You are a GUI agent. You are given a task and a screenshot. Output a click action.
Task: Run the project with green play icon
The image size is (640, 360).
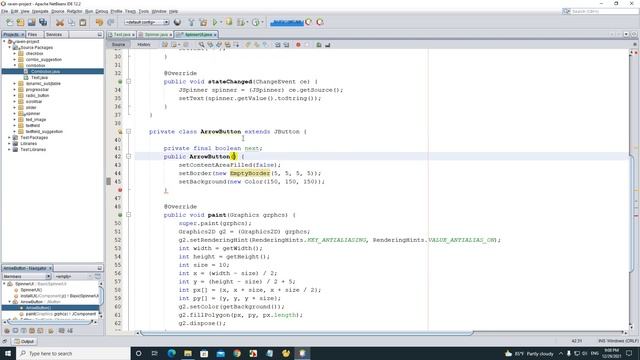(215, 22)
